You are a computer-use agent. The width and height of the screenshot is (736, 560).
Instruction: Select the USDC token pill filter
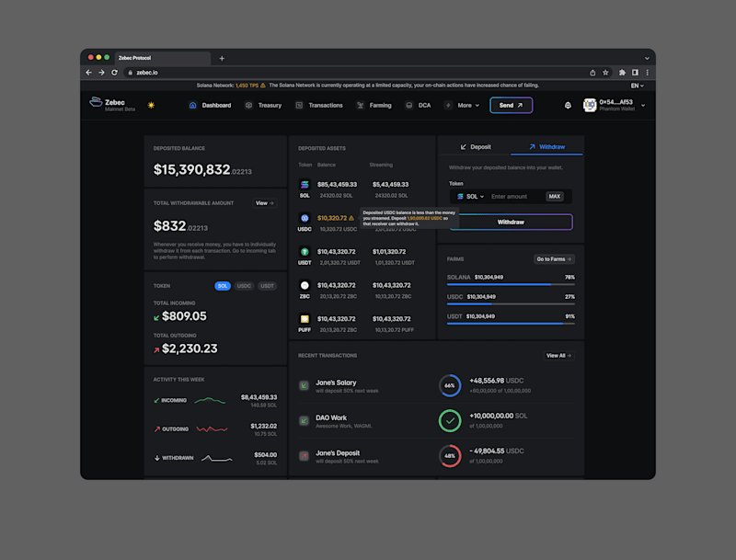pos(244,286)
